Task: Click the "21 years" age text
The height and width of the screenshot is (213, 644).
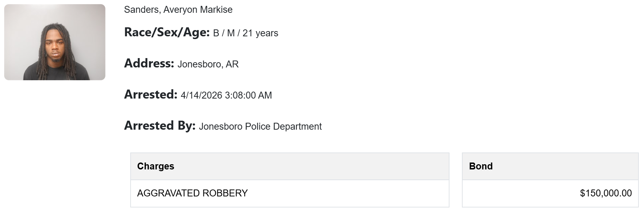Action: [260, 33]
